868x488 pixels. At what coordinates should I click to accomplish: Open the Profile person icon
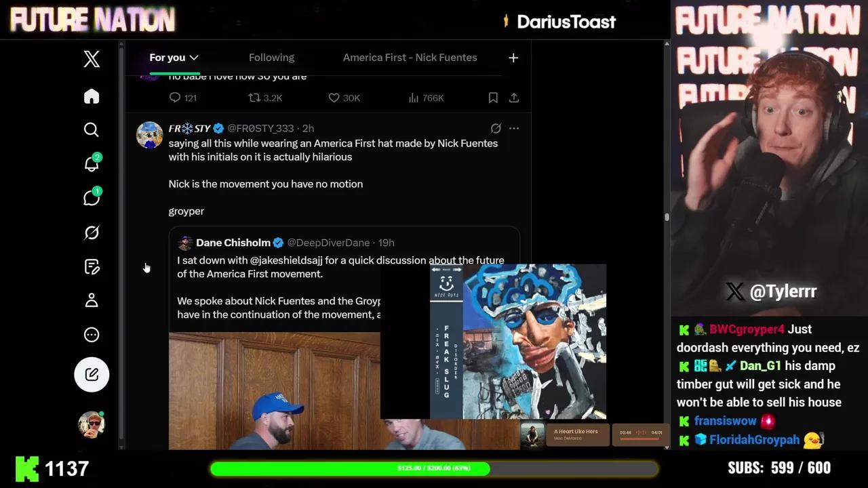point(92,300)
